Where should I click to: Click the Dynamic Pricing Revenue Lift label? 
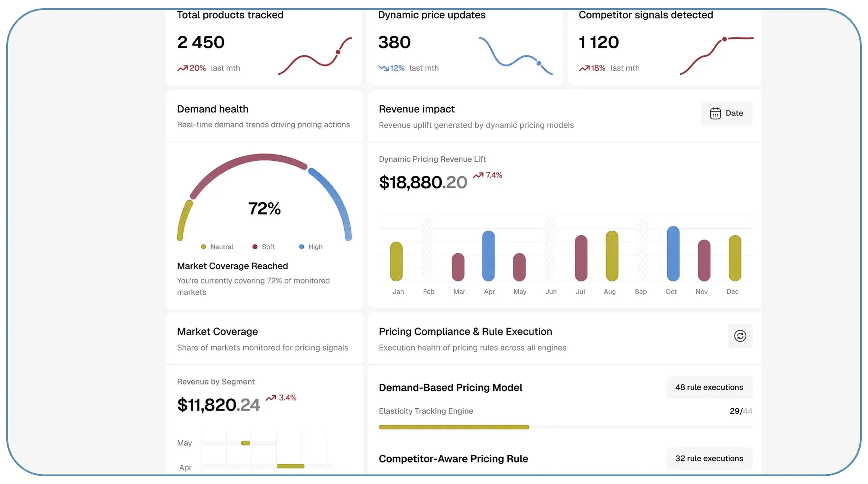coord(432,159)
